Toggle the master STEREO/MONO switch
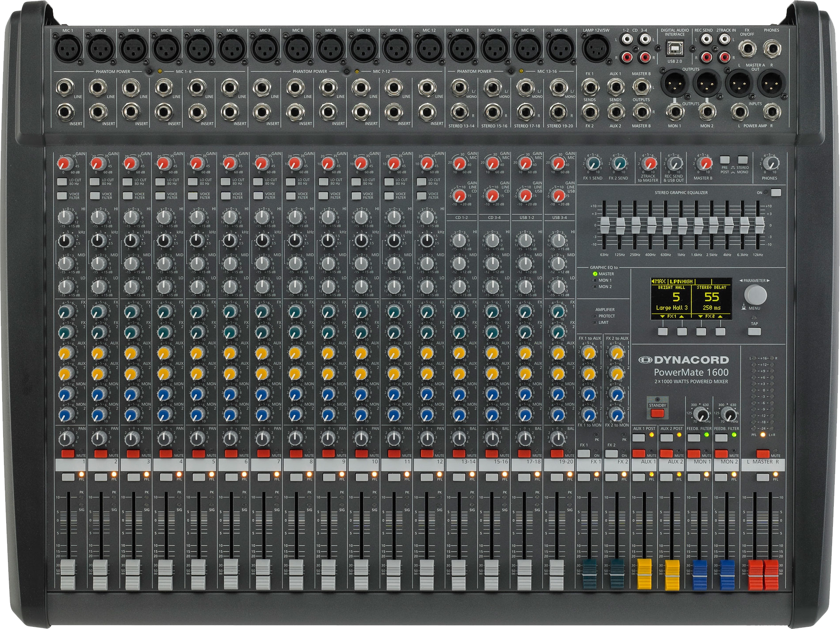 pyautogui.click(x=743, y=160)
